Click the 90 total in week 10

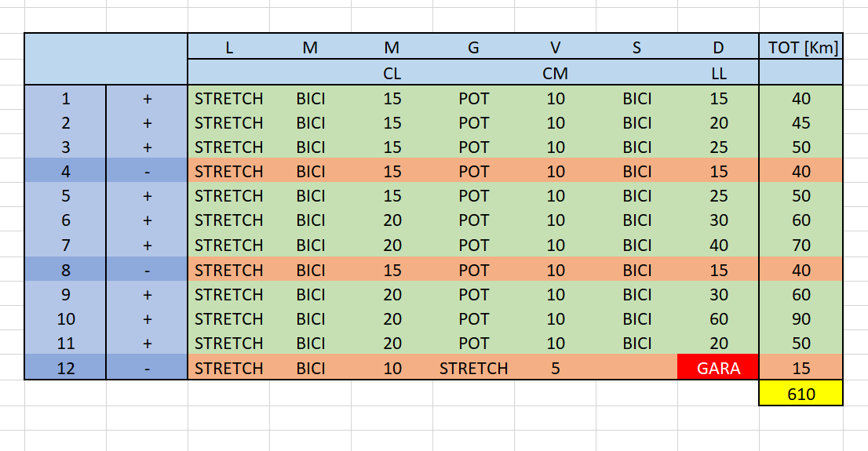coord(801,318)
